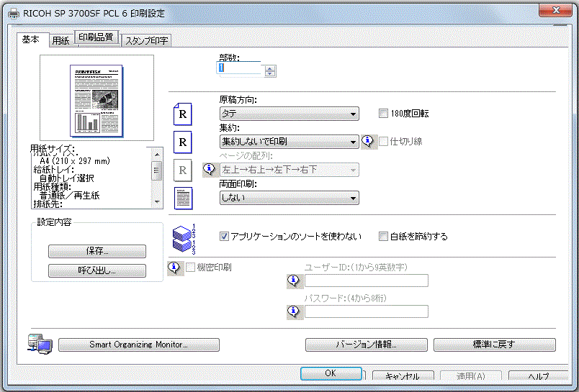Viewport: 579px width, 392px height.
Task: Click the バージョン情報 button
Action: click(x=366, y=345)
